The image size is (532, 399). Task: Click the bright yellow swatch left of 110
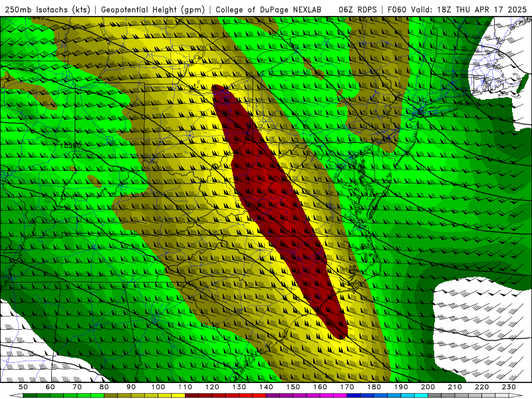point(178,396)
